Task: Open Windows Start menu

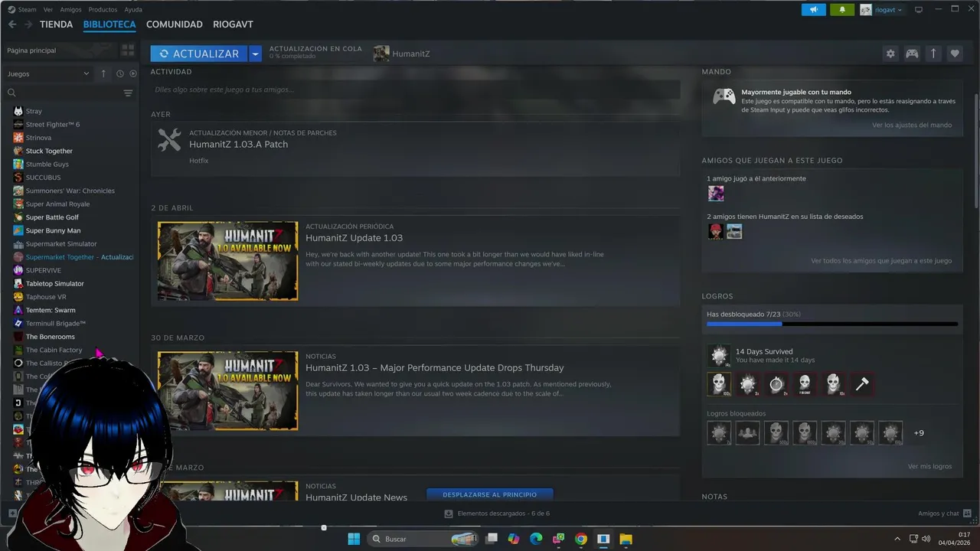Action: (x=354, y=539)
